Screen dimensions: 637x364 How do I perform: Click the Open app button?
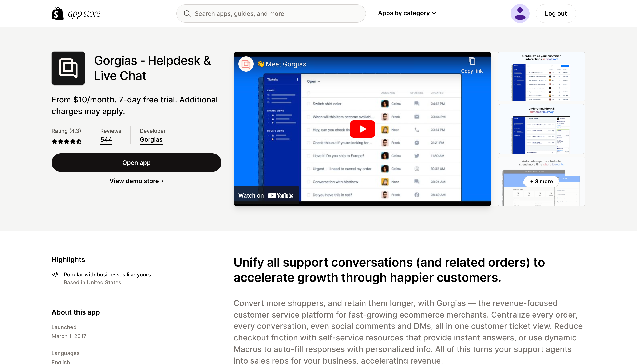[x=136, y=163]
